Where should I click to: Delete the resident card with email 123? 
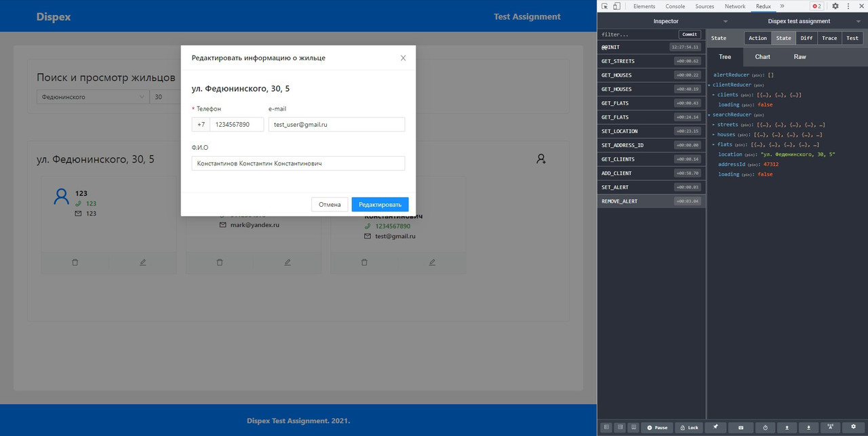(75, 262)
